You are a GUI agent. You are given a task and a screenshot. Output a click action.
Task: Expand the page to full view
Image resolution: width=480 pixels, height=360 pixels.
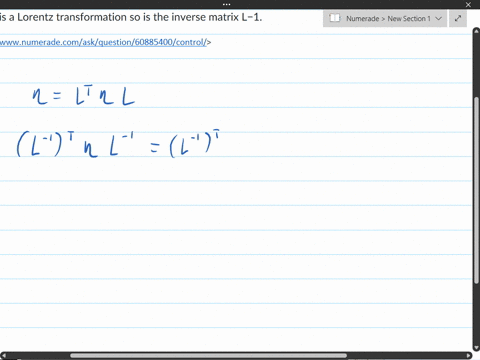point(458,18)
